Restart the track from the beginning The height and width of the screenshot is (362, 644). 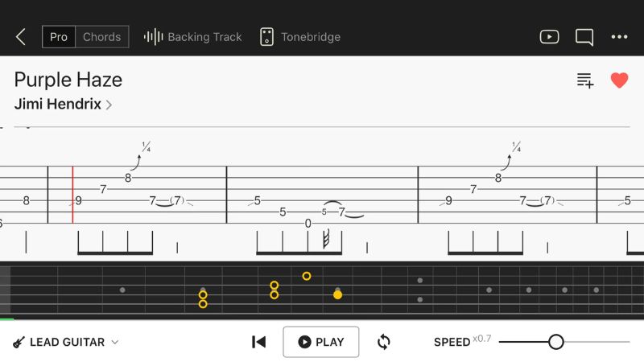258,342
